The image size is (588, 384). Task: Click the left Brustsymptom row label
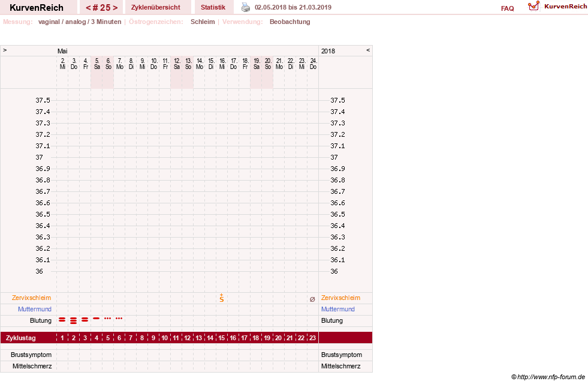pos(31,355)
